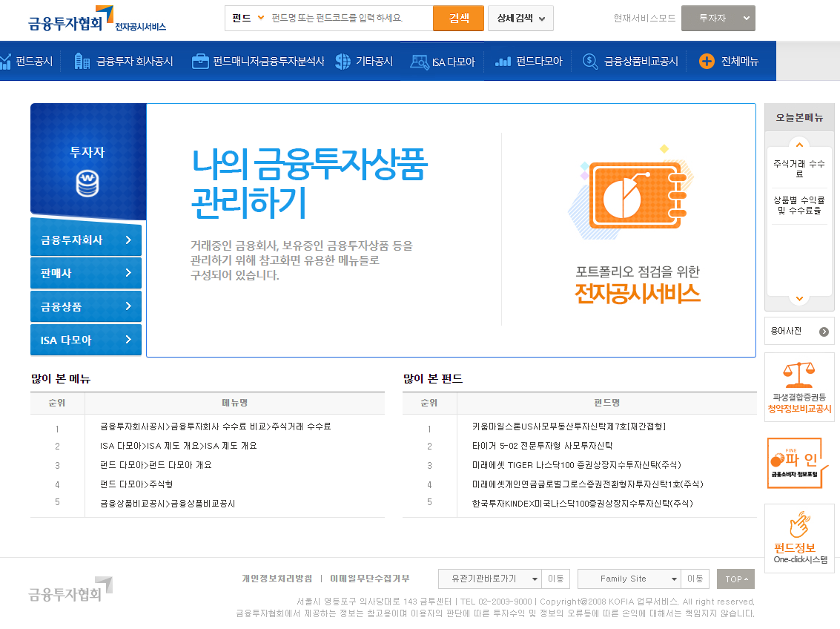Open 펀드 다모아>주식형 menu row

coord(136,484)
